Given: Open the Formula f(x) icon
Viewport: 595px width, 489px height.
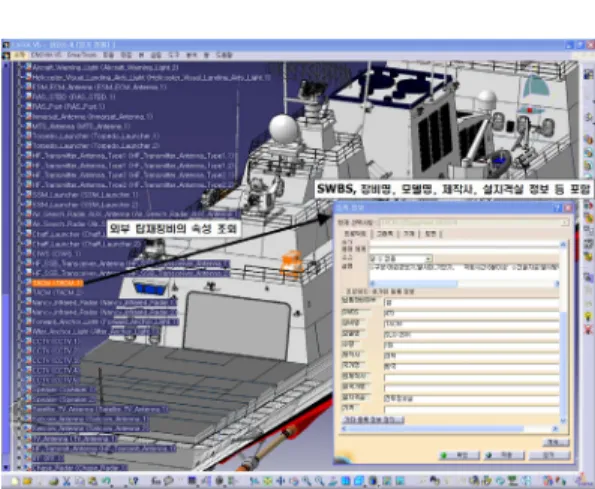Looking at the screenshot, I should [x=156, y=481].
